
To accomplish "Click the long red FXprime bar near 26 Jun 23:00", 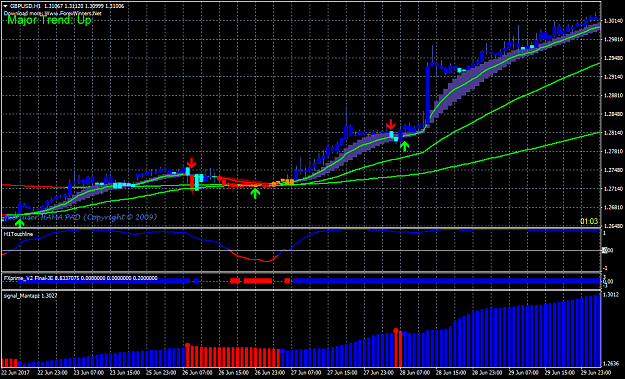I will pos(257,281).
